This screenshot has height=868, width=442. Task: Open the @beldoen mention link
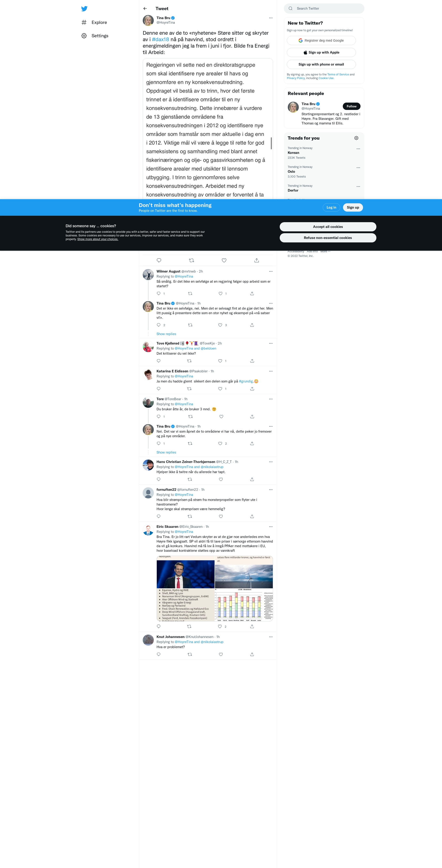click(208, 348)
